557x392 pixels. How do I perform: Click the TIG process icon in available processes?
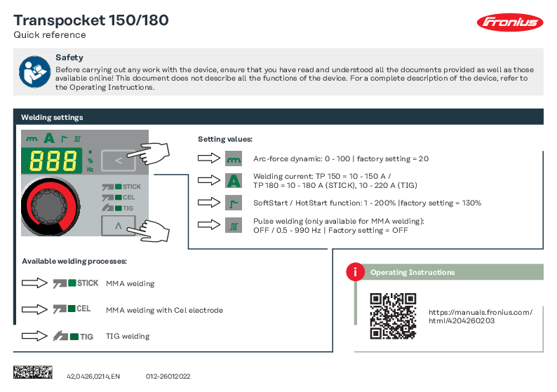73,336
